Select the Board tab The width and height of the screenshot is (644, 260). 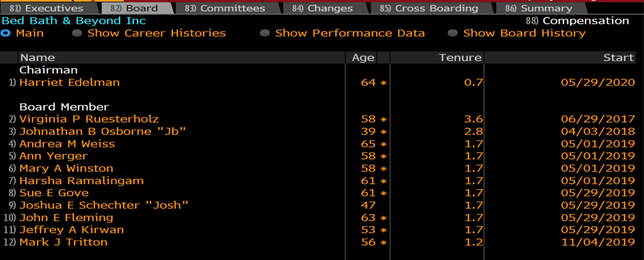point(136,8)
